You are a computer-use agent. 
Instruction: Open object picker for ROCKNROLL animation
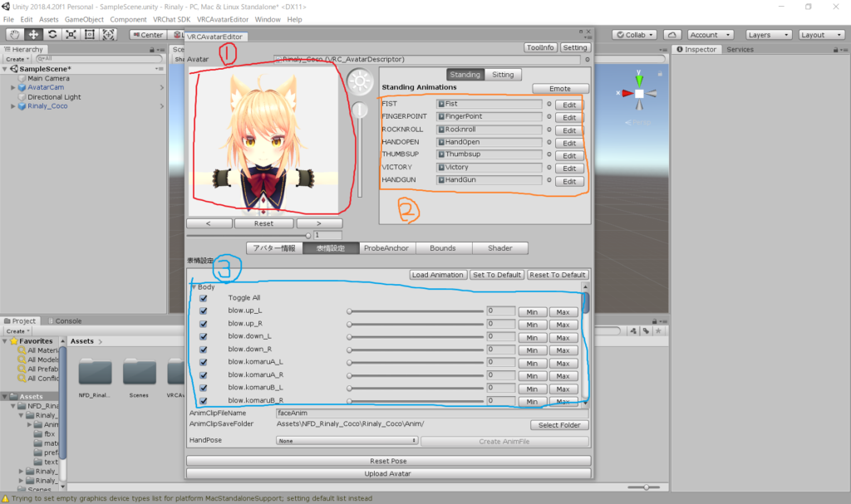pos(548,130)
